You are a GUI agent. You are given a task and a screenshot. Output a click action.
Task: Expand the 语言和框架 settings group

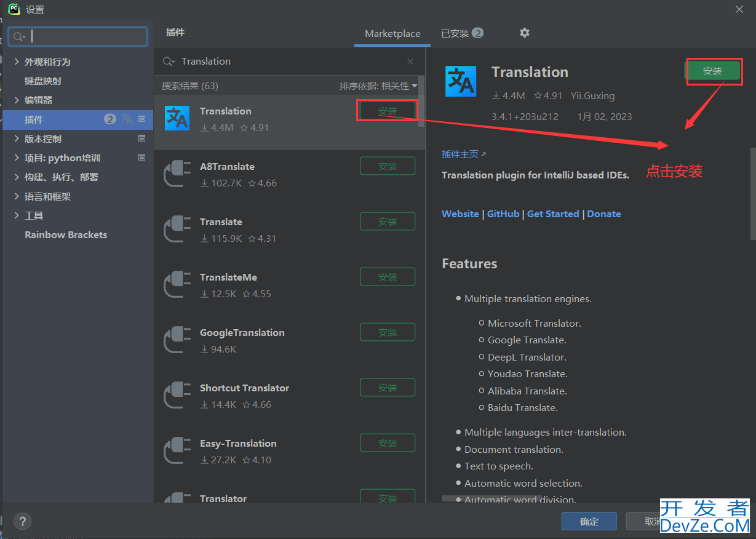17,196
